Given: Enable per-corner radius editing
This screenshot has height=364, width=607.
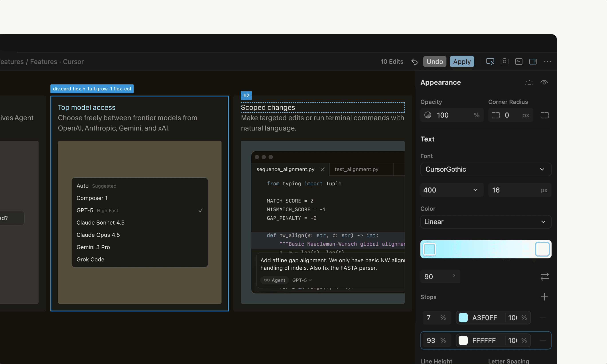Looking at the screenshot, I should click(x=544, y=115).
